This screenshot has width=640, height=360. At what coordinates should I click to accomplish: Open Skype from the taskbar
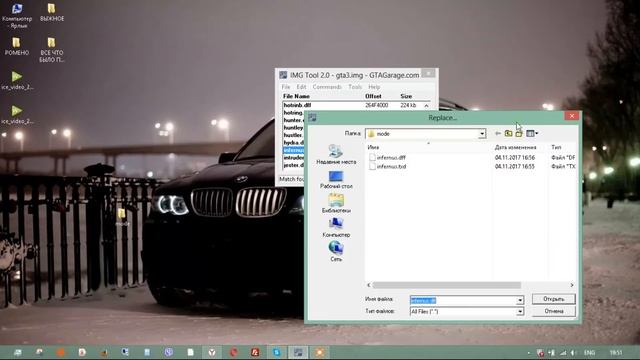coord(277,352)
